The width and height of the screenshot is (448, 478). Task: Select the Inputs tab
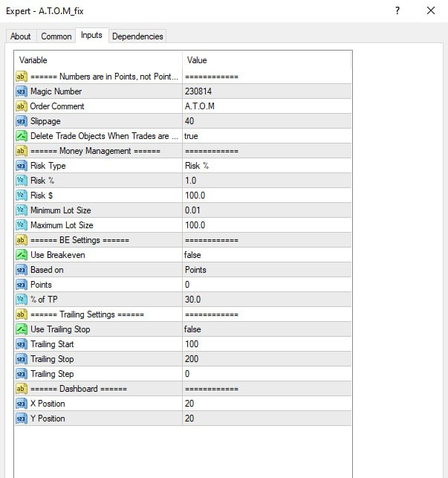pos(91,36)
